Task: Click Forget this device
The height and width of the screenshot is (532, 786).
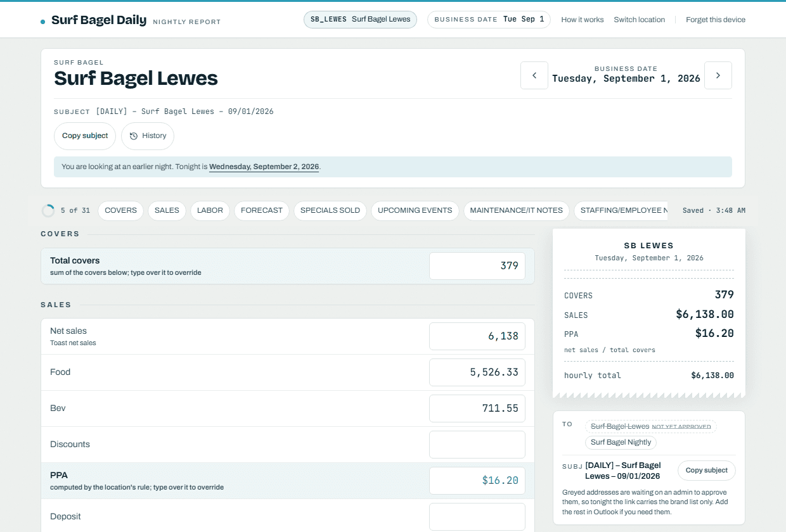Action: [x=716, y=20]
